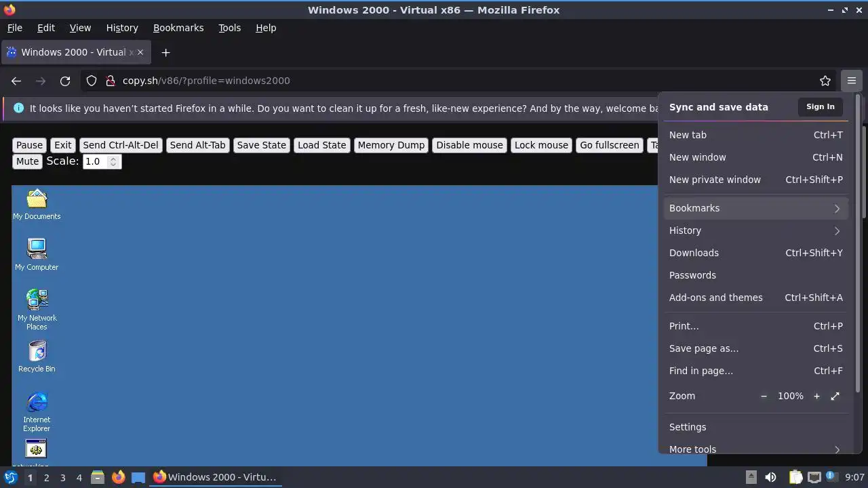Increase Scale with the stepper arrows
The width and height of the screenshot is (868, 488).
point(113,159)
